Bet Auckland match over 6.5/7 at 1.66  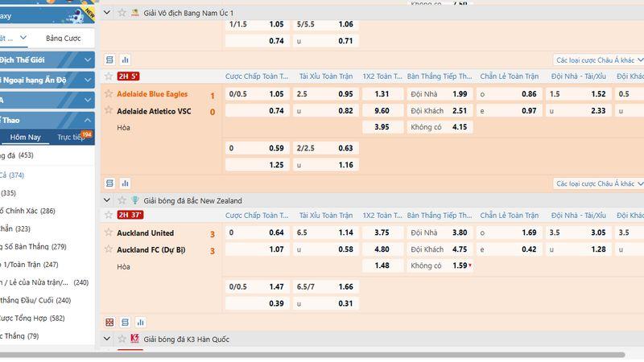click(326, 286)
